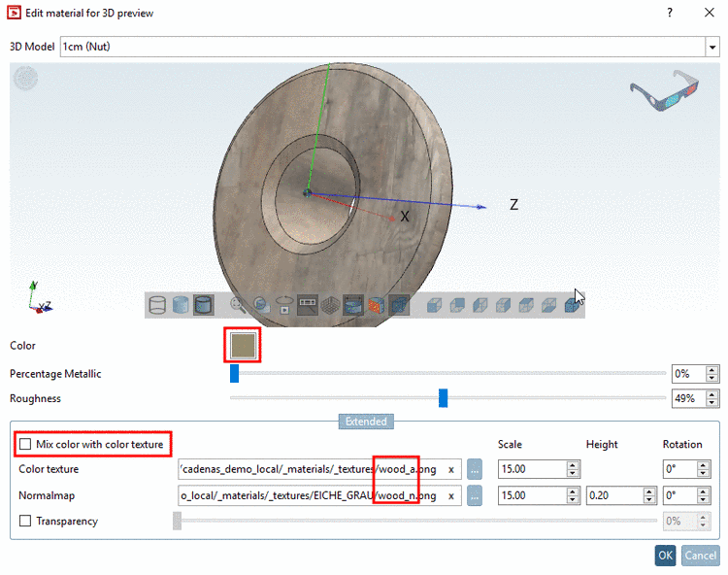Click the Percentage Metallic 0% field
Viewport: 728px width, 575px height.
pos(689,373)
